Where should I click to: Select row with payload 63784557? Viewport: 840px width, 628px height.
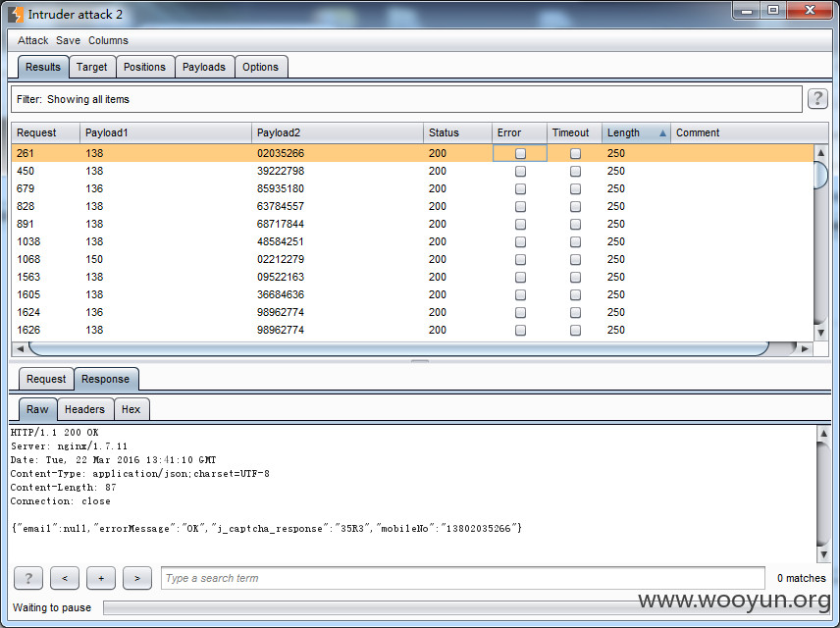click(x=412, y=206)
